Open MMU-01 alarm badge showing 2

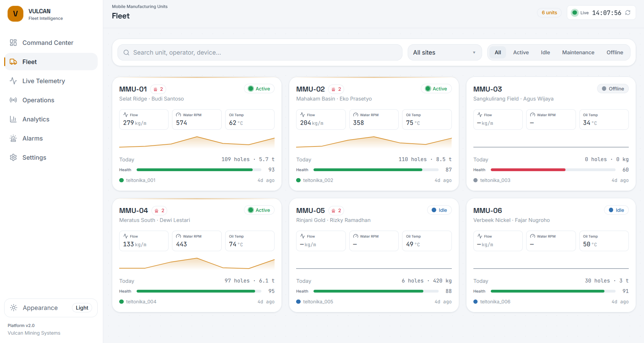click(x=158, y=89)
